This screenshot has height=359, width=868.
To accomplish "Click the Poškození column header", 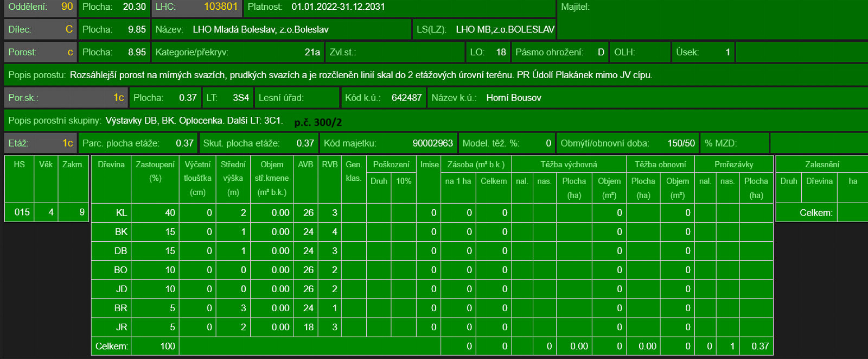I will pos(391,165).
